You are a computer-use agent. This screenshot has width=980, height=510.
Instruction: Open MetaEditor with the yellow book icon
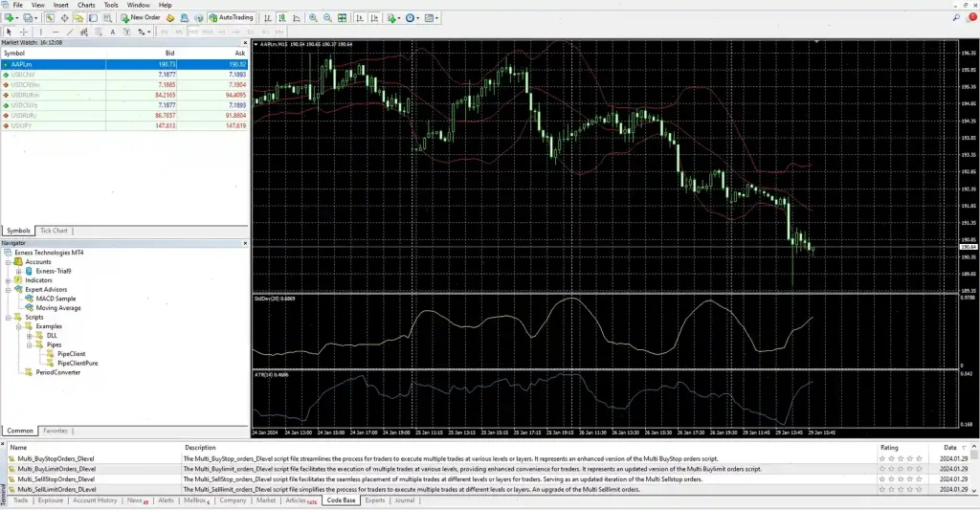(x=170, y=17)
